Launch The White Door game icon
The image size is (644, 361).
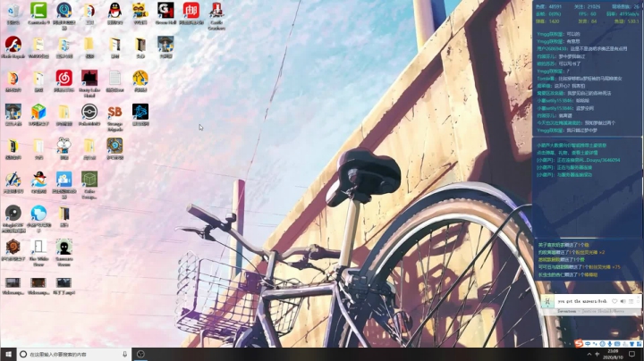pyautogui.click(x=38, y=250)
